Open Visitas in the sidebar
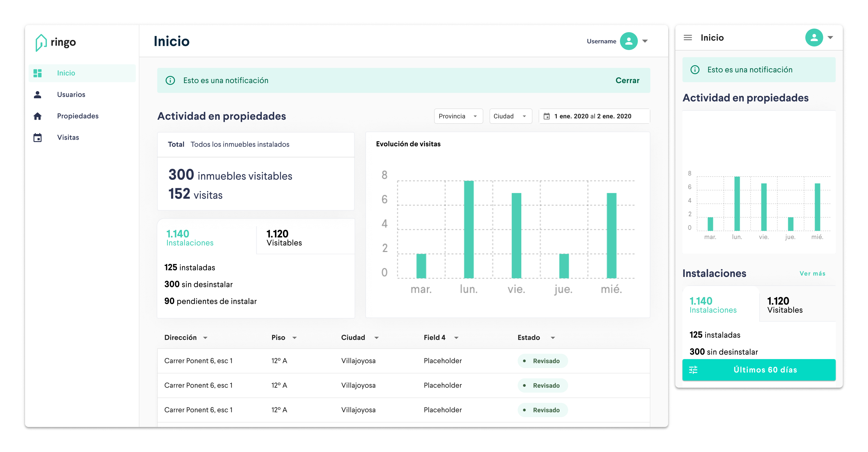868x452 pixels. pyautogui.click(x=82, y=138)
